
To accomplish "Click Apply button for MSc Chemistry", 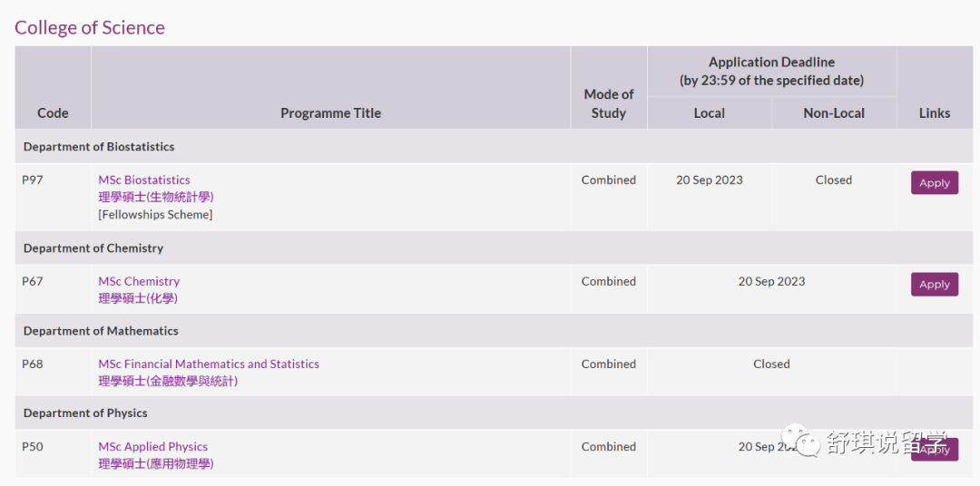I will tap(934, 284).
